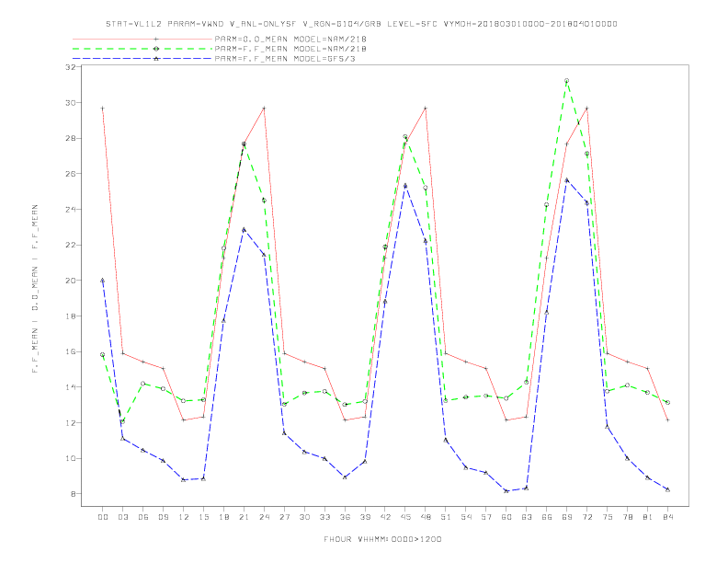
Task: Click green circle marker at hour 84
Action: pyautogui.click(x=667, y=403)
